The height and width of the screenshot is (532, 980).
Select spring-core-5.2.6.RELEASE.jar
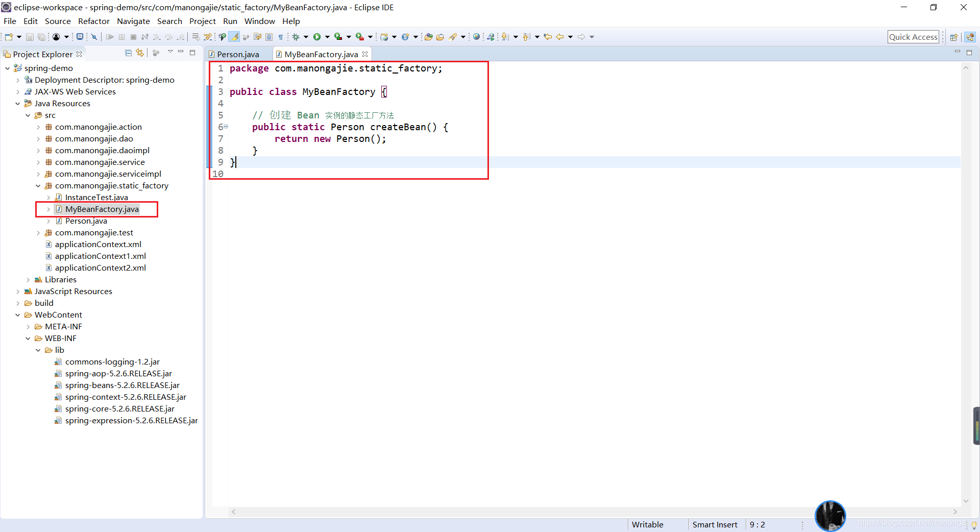pos(119,409)
